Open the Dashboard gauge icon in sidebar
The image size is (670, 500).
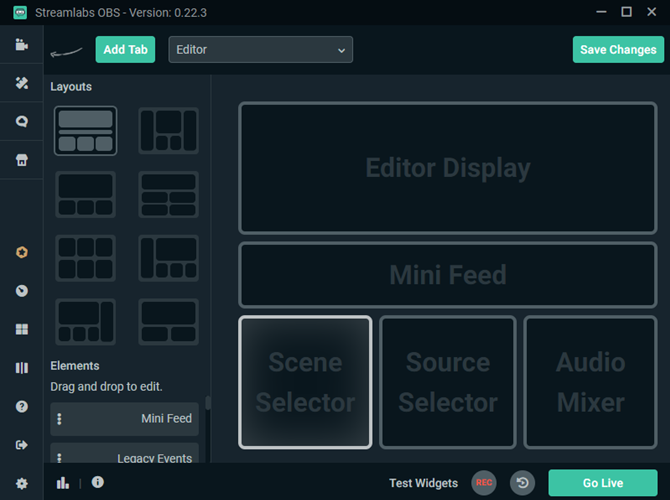(x=21, y=291)
